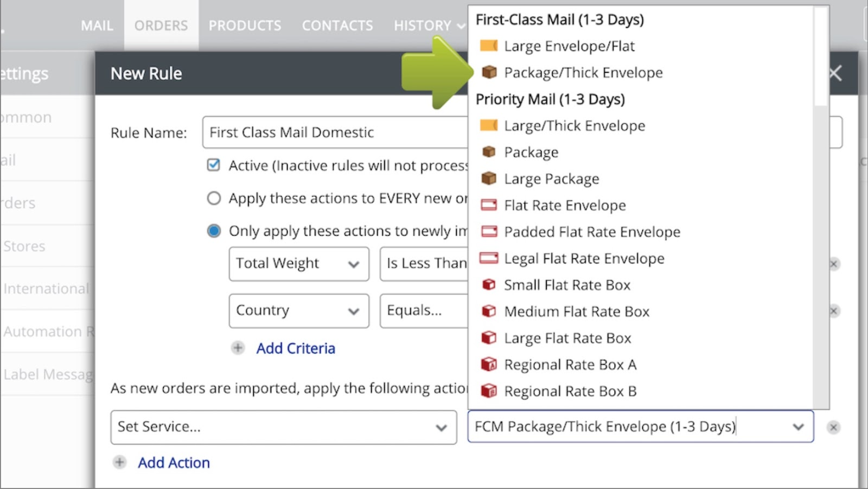Viewport: 868px width, 489px height.
Task: Click the Add Criteria link
Action: [x=296, y=348]
